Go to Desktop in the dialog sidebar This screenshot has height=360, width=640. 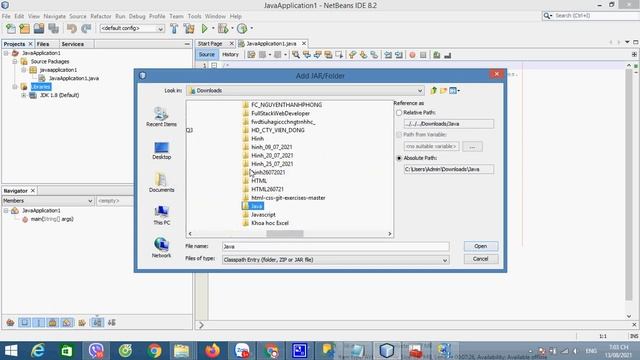(x=161, y=150)
